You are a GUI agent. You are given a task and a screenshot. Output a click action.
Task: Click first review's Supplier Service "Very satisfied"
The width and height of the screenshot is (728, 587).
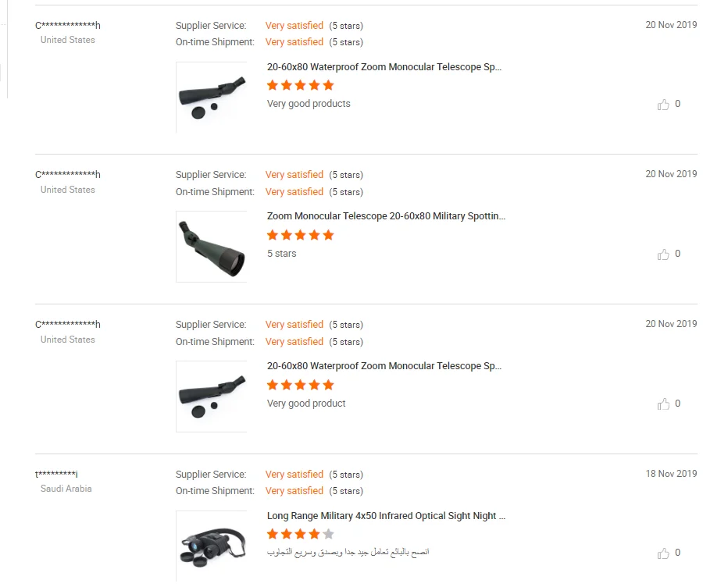[x=294, y=26]
